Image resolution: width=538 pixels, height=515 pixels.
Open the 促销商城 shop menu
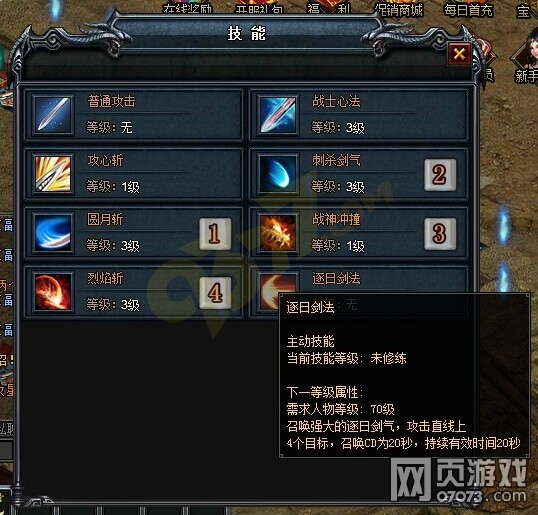(x=399, y=9)
